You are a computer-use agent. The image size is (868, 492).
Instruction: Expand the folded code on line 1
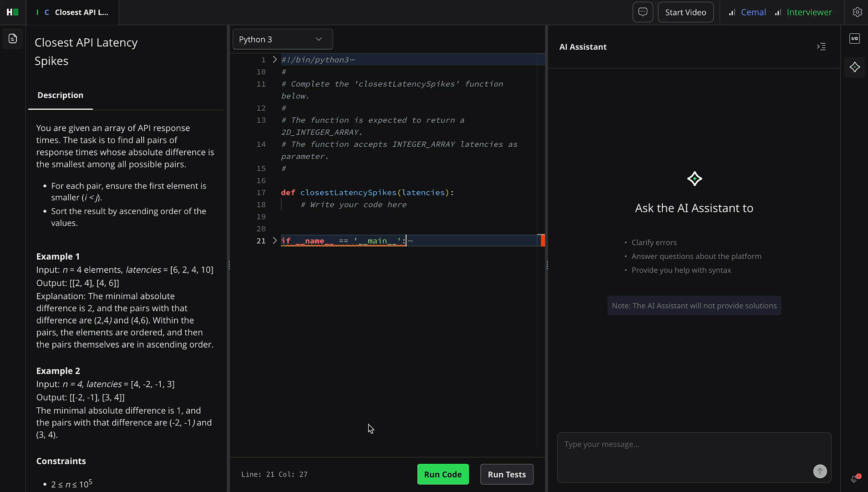[x=274, y=59]
